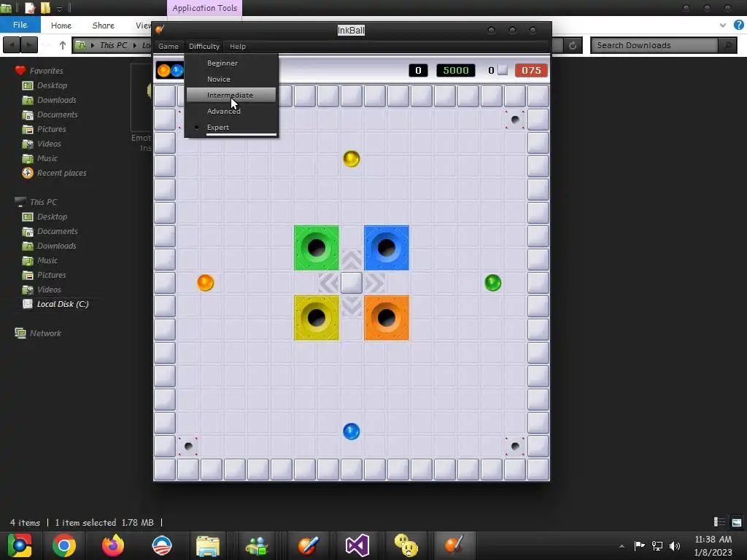Show hidden system tray icons
Screen dimensions: 747x560
coord(622,546)
